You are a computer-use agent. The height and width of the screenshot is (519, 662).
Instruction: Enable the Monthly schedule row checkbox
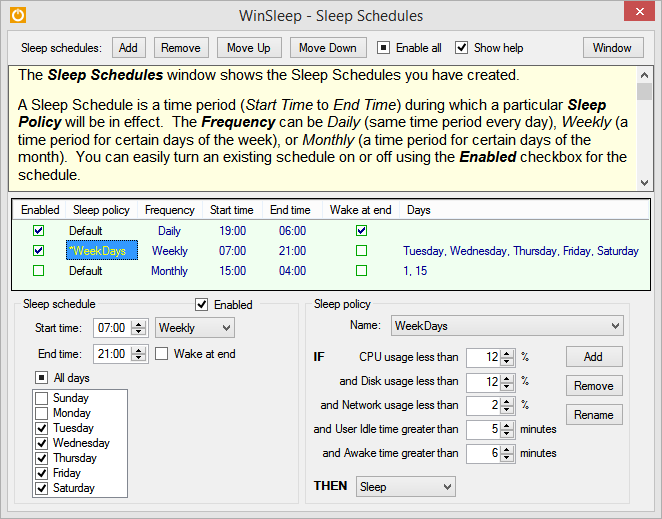38,270
